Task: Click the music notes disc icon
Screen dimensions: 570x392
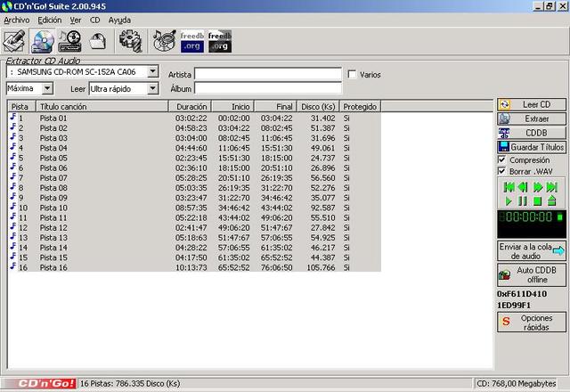Action: pyautogui.click(x=164, y=41)
